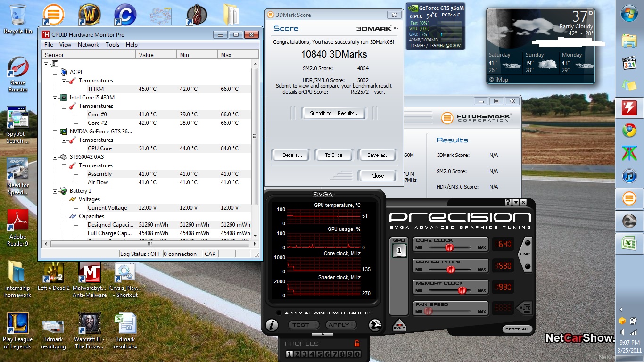Open the Recycle Bin desktop icon
The width and height of the screenshot is (644, 362).
pyautogui.click(x=18, y=19)
